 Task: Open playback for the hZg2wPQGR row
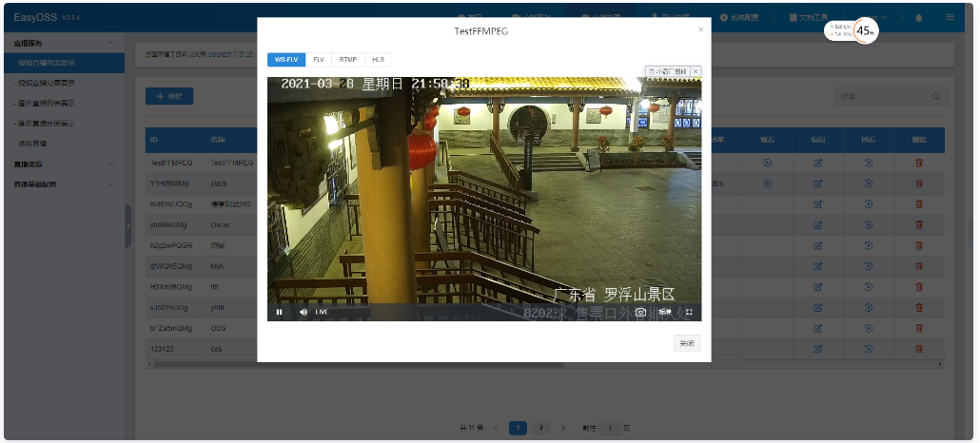[x=868, y=245]
